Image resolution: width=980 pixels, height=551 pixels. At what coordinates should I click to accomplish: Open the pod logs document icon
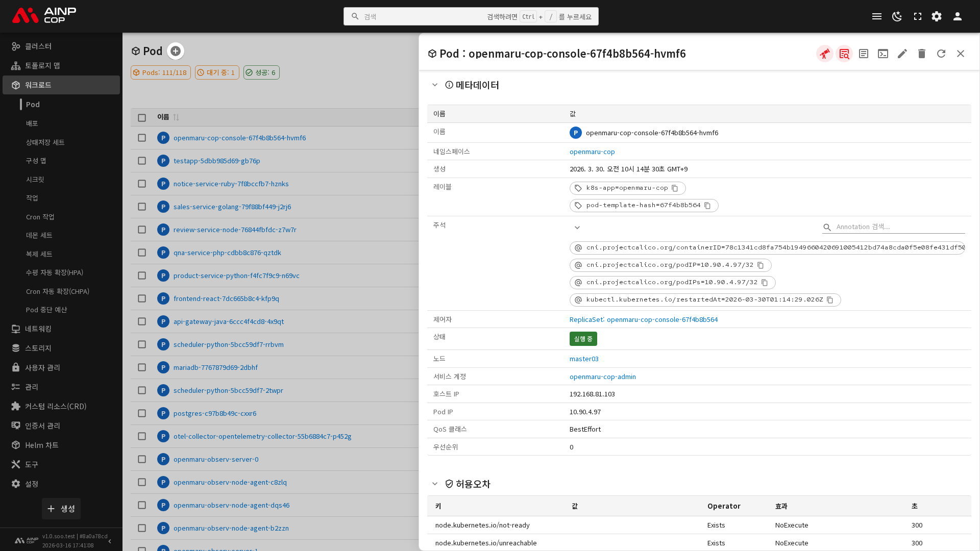864,54
